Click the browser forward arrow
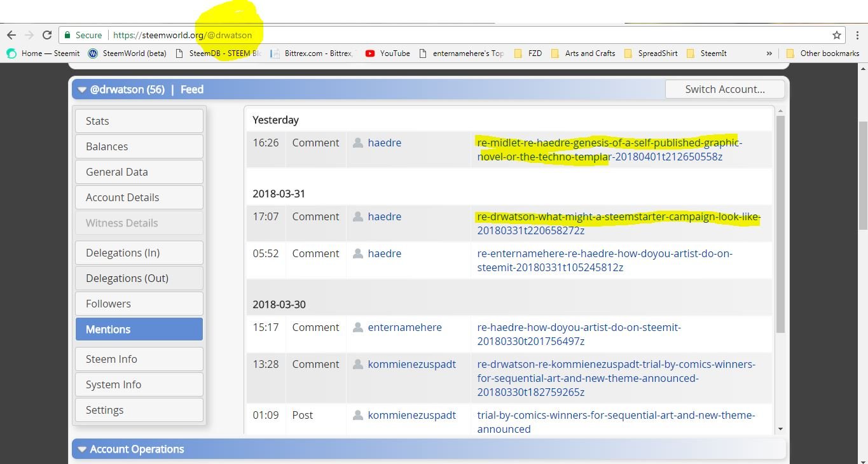868x464 pixels. tap(29, 35)
